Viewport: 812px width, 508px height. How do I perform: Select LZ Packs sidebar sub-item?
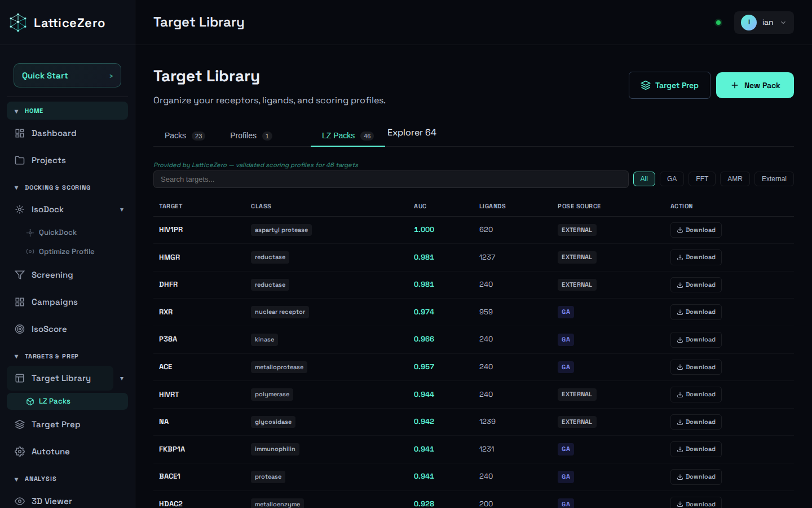coord(67,401)
